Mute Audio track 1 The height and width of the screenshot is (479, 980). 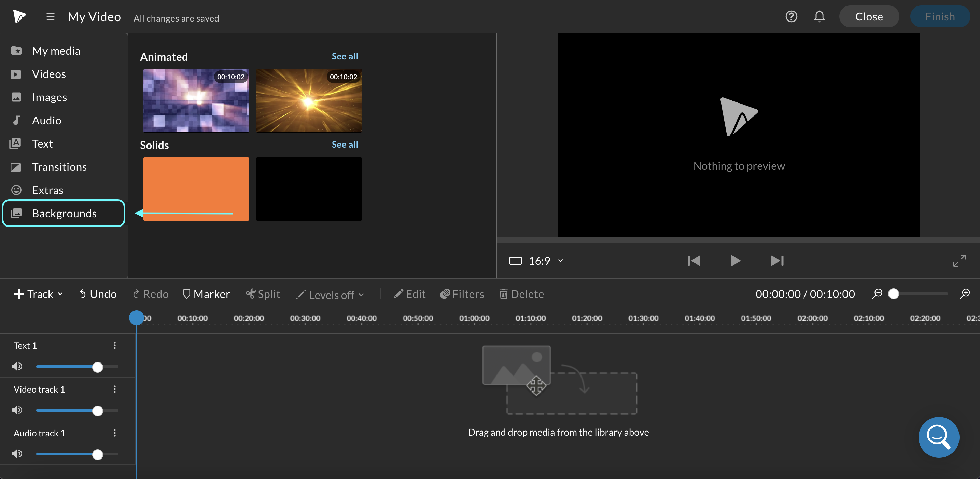17,454
